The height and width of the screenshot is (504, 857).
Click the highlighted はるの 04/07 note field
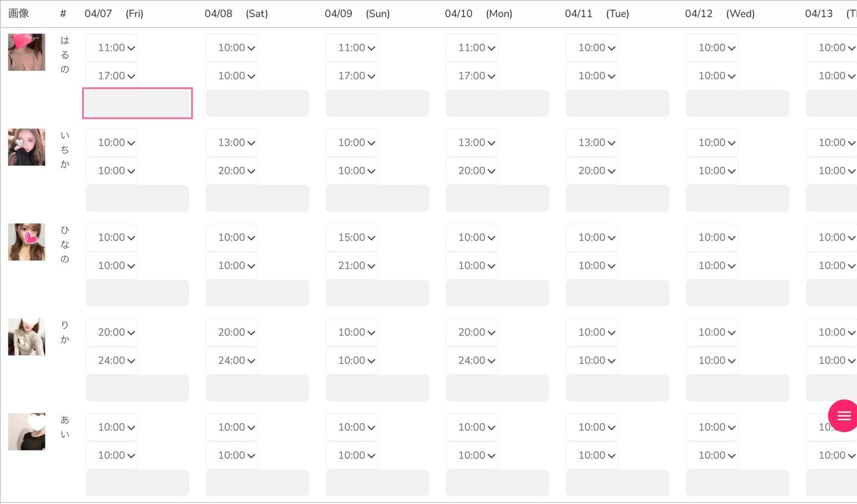(x=137, y=104)
